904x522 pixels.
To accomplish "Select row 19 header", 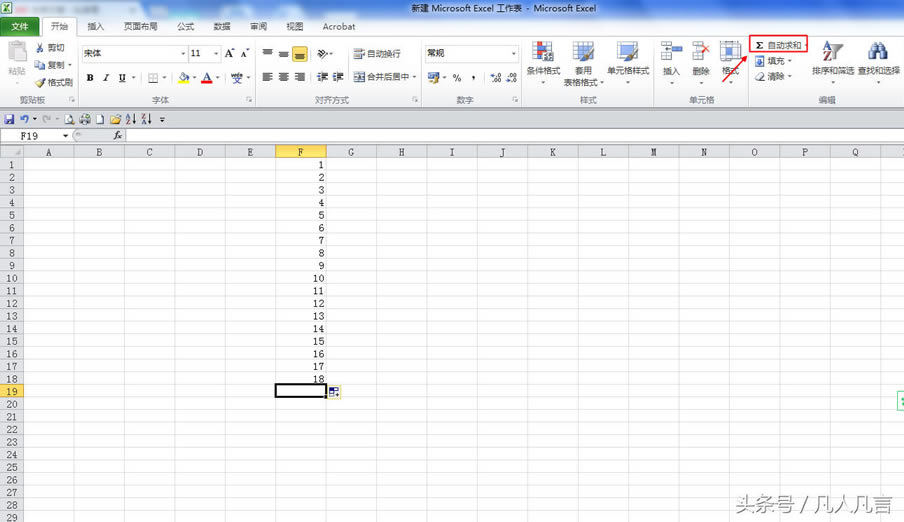I will click(12, 392).
